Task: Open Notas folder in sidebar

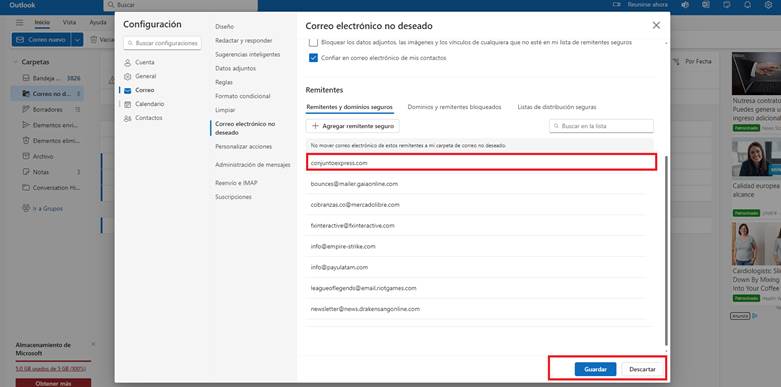Action: [x=47, y=172]
